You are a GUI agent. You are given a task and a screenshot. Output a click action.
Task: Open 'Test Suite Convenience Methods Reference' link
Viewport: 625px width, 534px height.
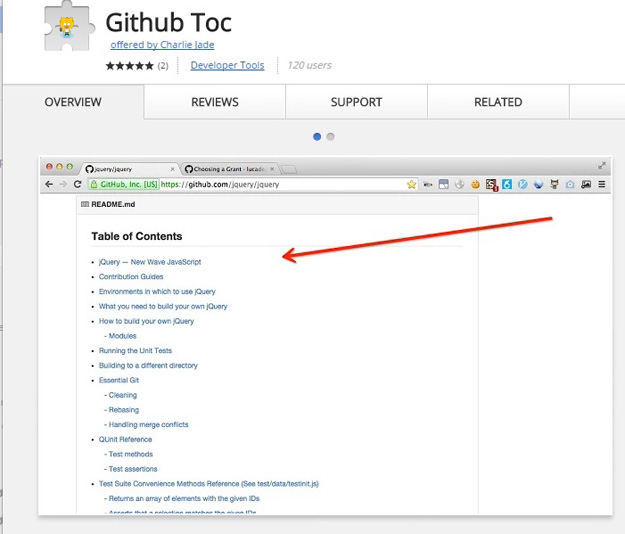[x=209, y=483]
